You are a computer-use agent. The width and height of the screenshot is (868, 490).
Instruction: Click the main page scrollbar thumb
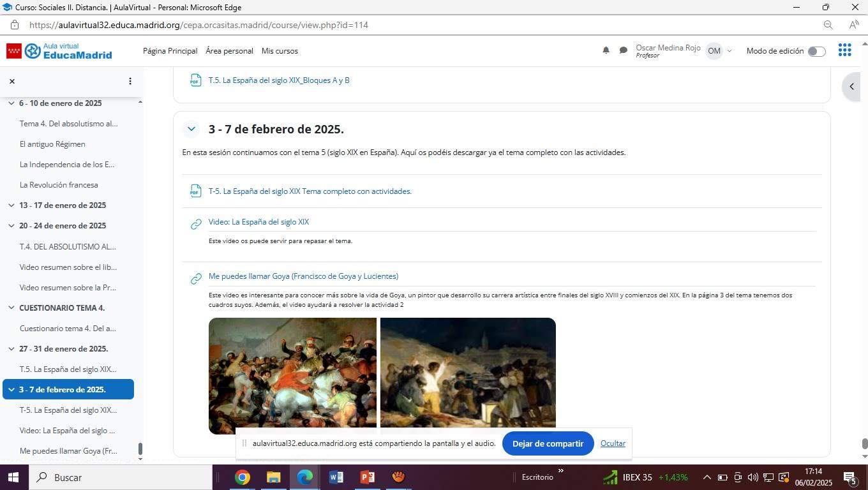click(865, 444)
